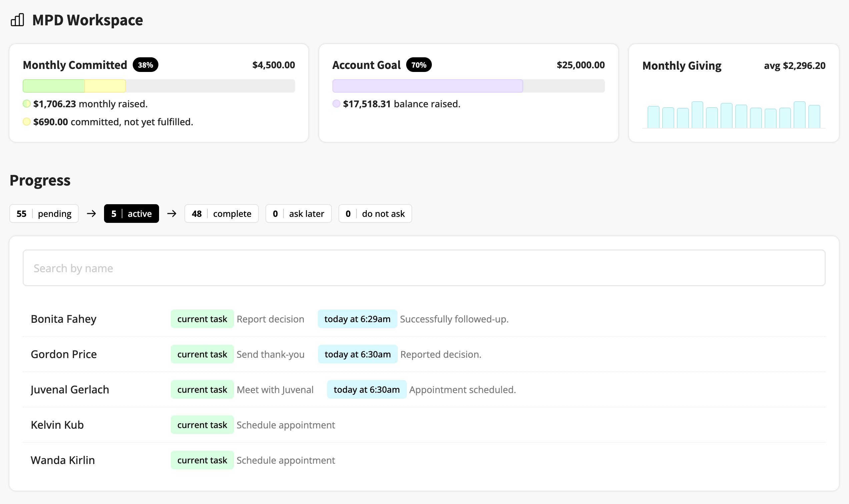The width and height of the screenshot is (849, 504).
Task: Click the 70% Account Goal badge
Action: click(x=418, y=65)
